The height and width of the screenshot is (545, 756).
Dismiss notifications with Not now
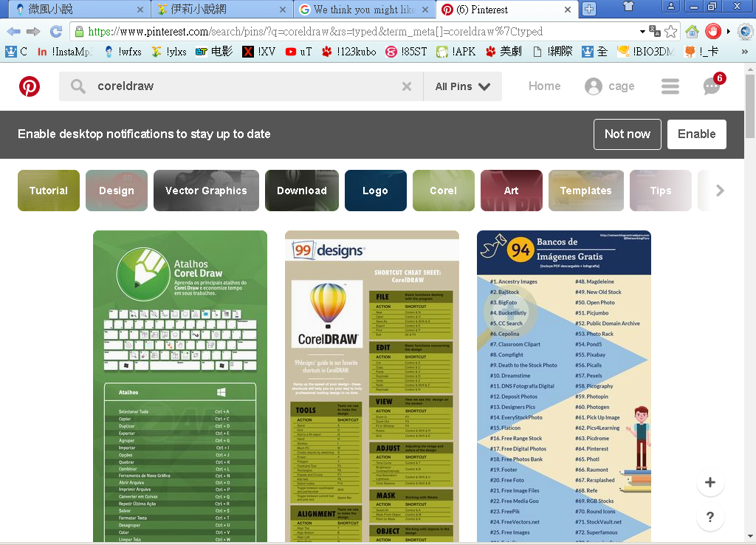(628, 134)
